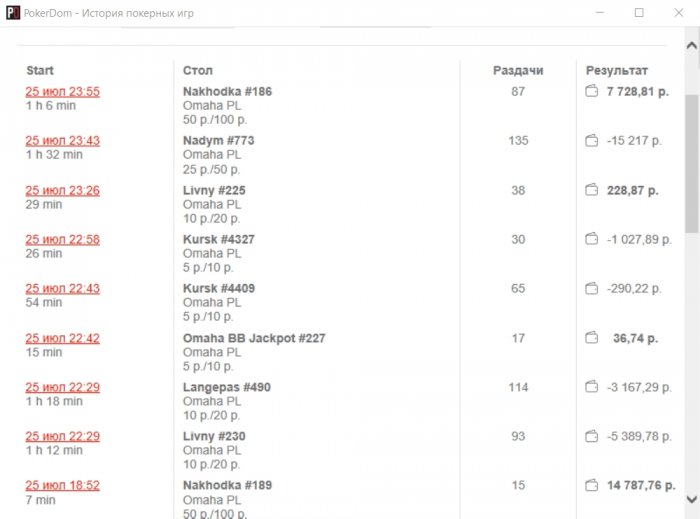700x519 pixels.
Task: Open the 25 июл 22:58 session link
Action: (x=62, y=240)
